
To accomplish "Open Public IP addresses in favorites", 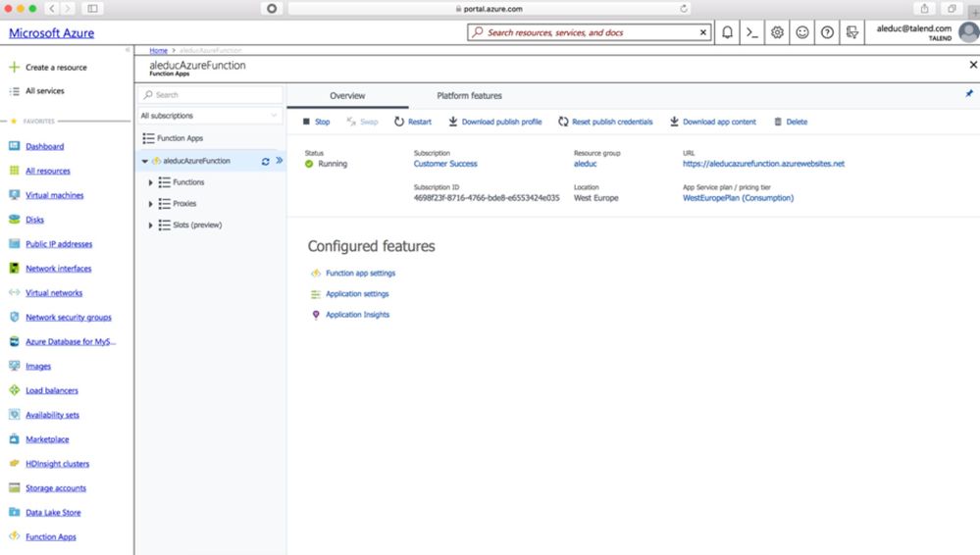I will point(59,244).
